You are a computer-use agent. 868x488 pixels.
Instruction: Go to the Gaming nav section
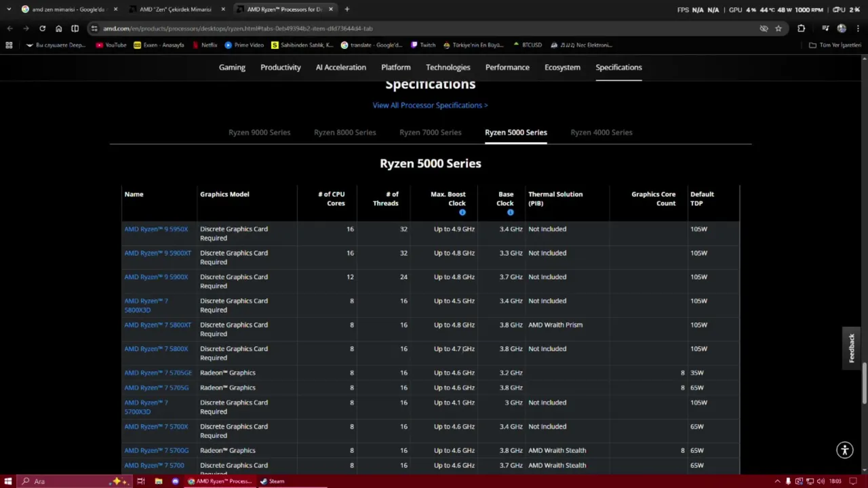coord(232,67)
